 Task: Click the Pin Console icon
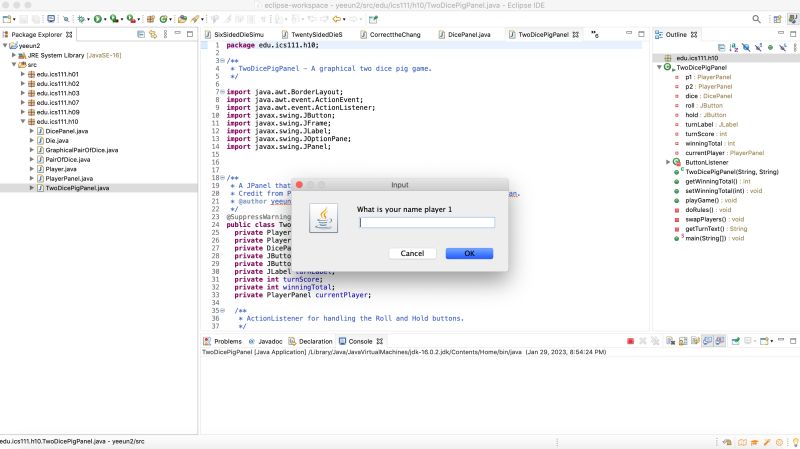(736, 341)
